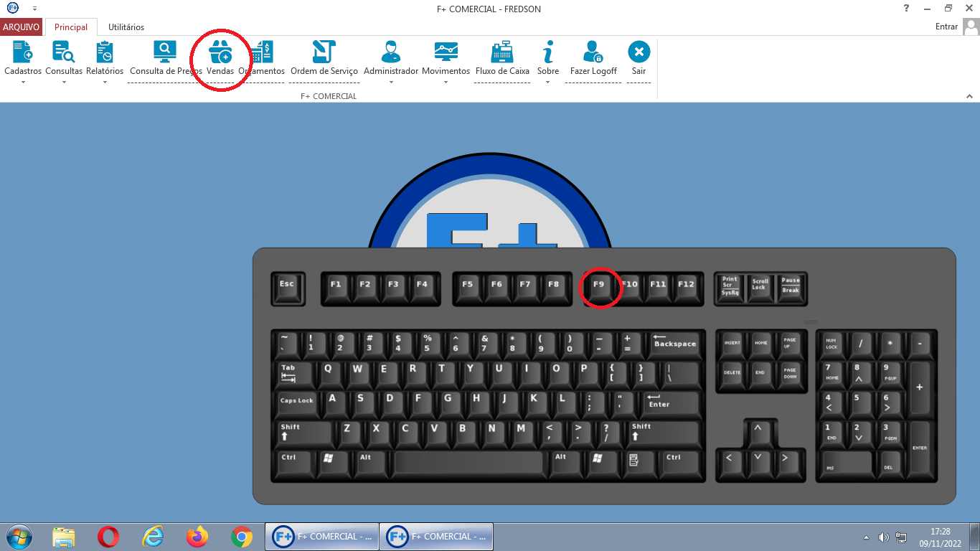This screenshot has width=980, height=551.
Task: Click the volume speaker tray icon
Action: point(883,537)
